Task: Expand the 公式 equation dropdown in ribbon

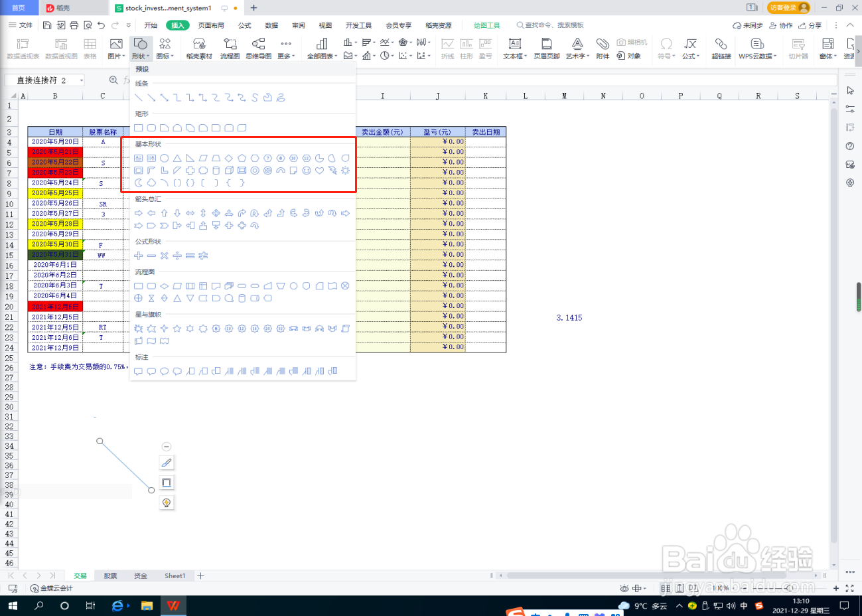Action: (x=690, y=49)
